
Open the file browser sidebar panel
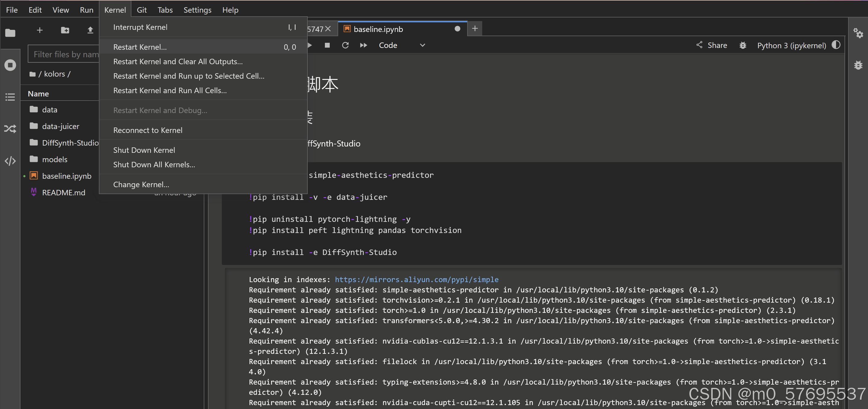pos(10,33)
